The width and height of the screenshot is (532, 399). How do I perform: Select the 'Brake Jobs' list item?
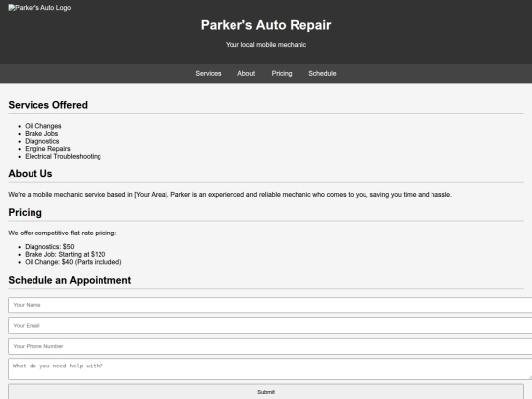coord(41,133)
